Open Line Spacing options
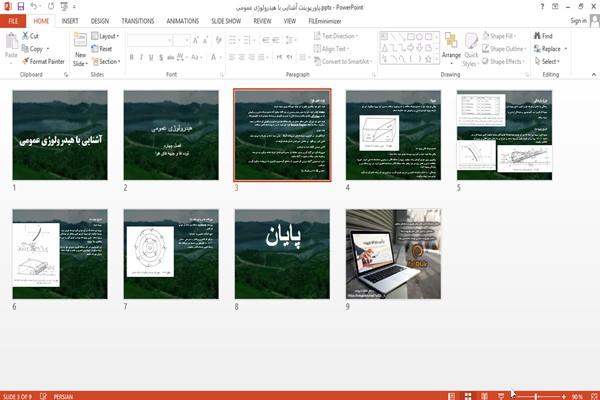600x400 pixels. (x=290, y=40)
